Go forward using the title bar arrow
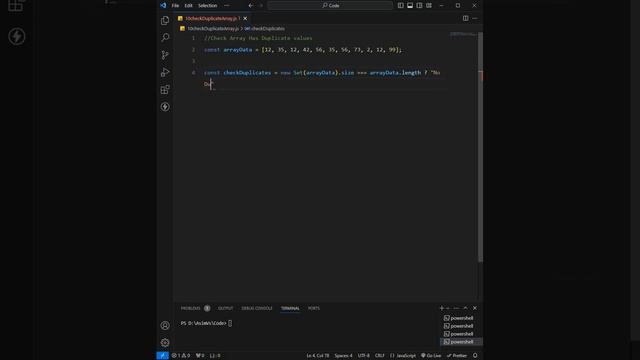Image resolution: width=640 pixels, height=360 pixels. tap(261, 5)
